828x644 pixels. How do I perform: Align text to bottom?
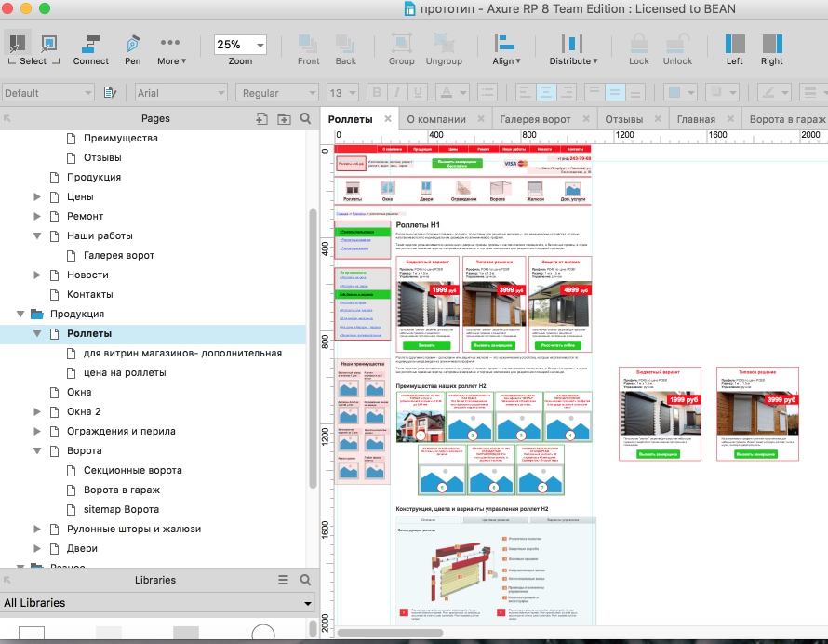[635, 93]
